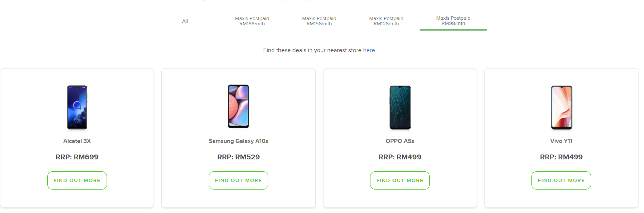Click the Samsung Galaxy A10s phone image
This screenshot has height=213, width=644.
239,106
